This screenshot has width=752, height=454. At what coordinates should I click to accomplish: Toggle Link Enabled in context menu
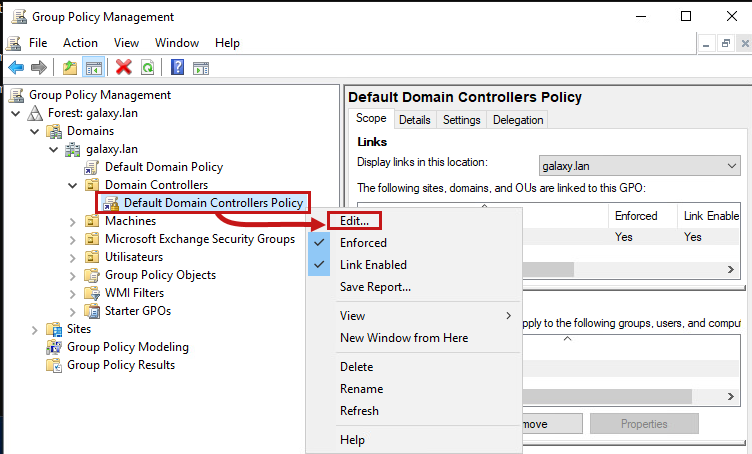pyautogui.click(x=373, y=265)
